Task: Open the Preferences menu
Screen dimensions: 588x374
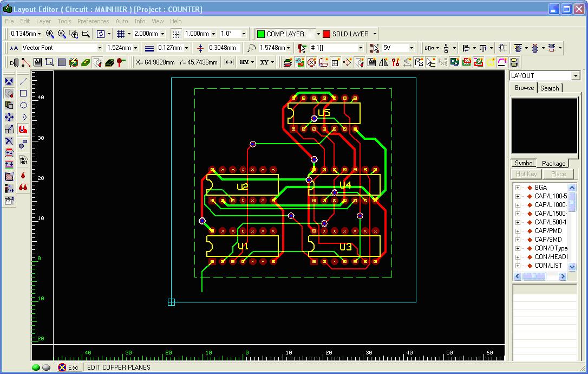Action: click(93, 21)
